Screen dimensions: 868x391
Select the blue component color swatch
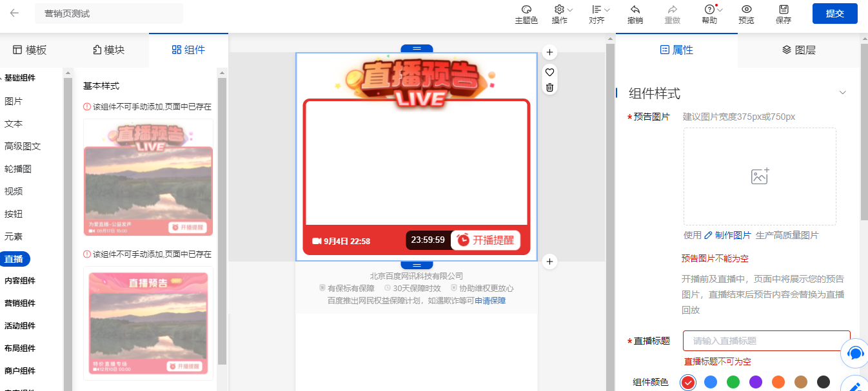click(711, 382)
